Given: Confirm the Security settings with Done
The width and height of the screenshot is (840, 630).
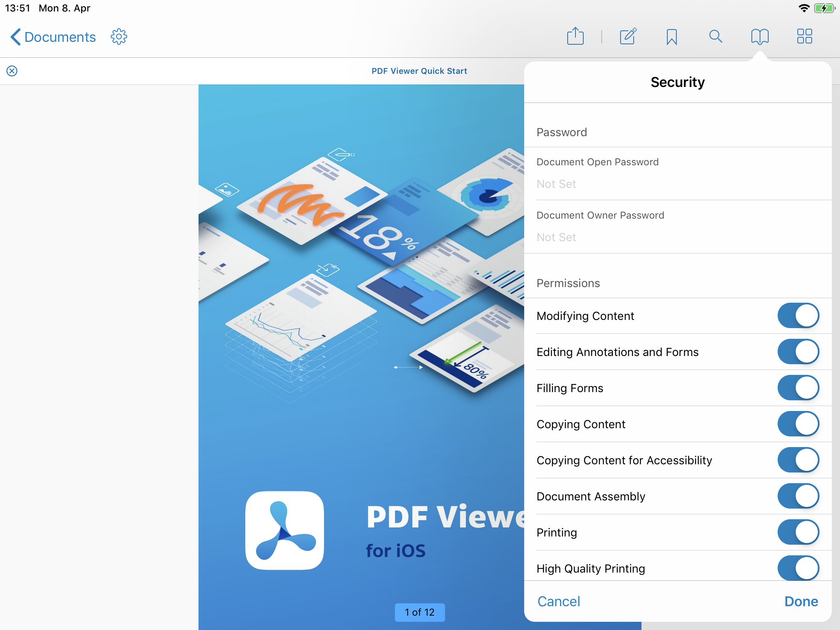Looking at the screenshot, I should 801,601.
